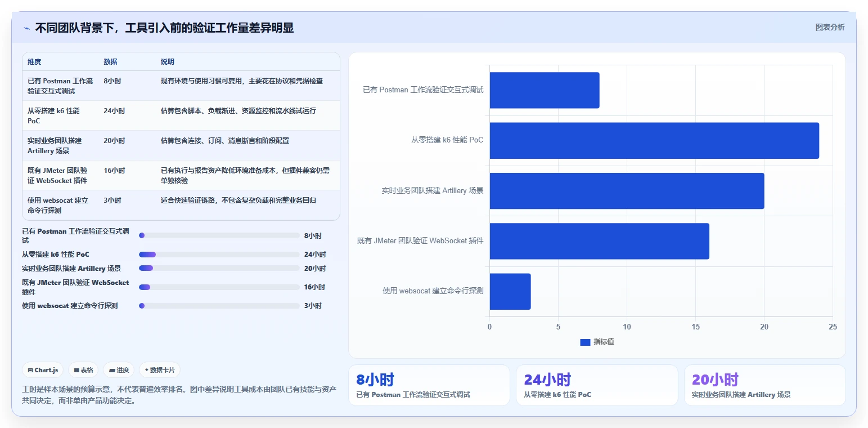
Task: Click the 3小时 value in the table
Action: [112, 200]
